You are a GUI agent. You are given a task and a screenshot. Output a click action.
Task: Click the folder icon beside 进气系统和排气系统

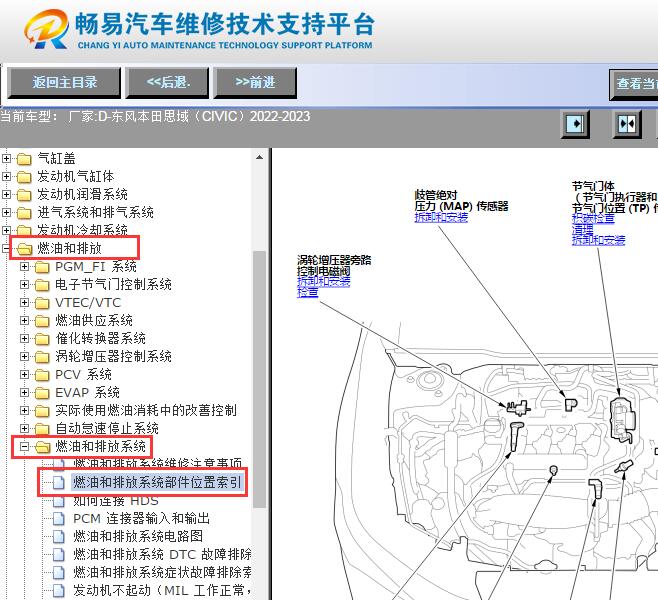[24, 213]
